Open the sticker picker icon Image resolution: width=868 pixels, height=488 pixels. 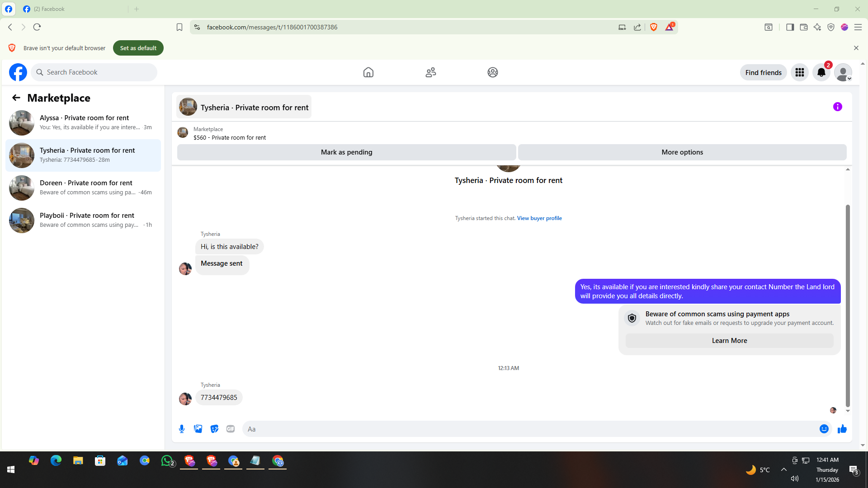(214, 429)
